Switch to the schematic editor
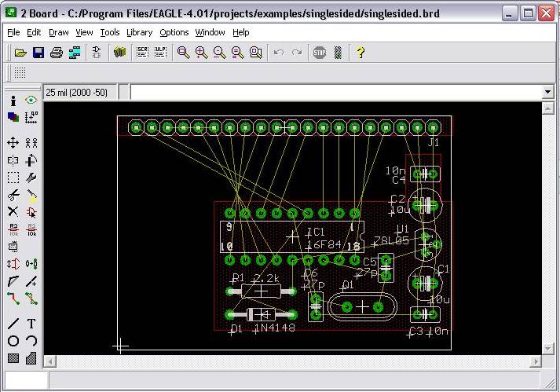The height and width of the screenshot is (392, 560). point(97,53)
